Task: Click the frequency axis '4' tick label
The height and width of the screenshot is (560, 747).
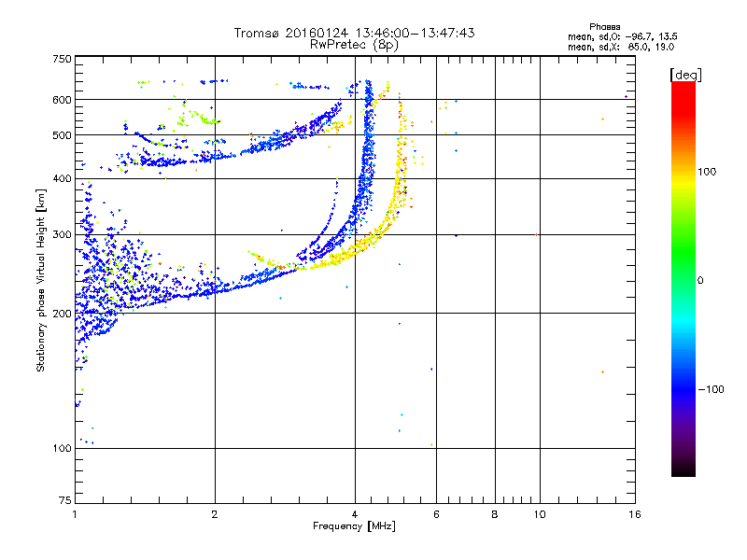Action: click(x=355, y=514)
